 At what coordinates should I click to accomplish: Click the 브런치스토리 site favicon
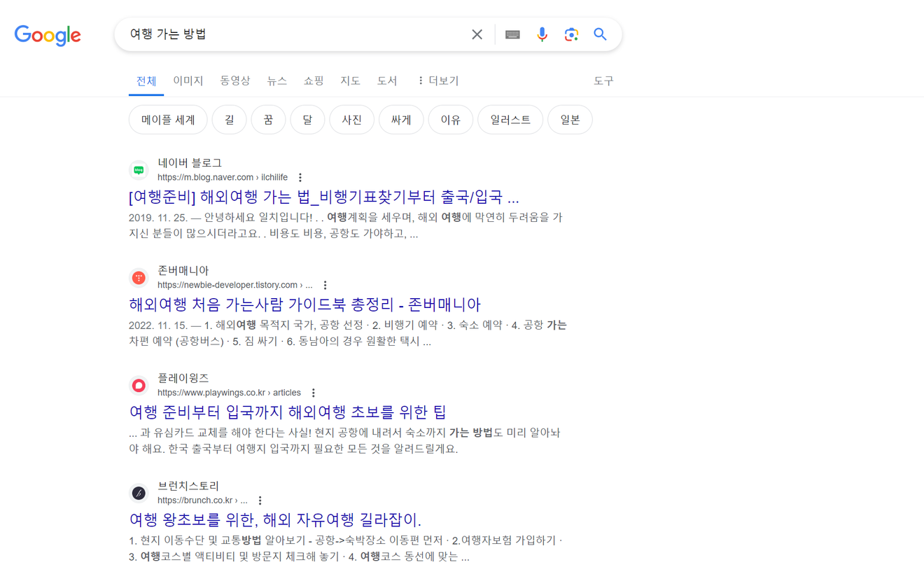[139, 493]
